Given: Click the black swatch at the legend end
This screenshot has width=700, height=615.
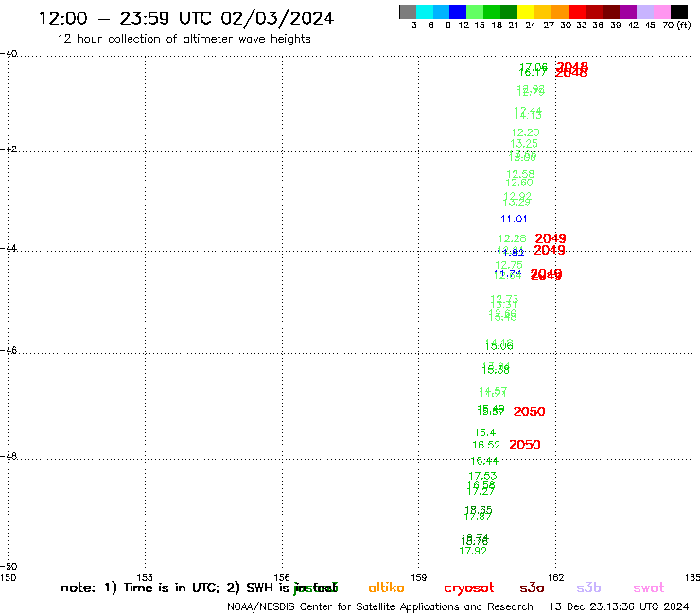Looking at the screenshot, I should [678, 11].
